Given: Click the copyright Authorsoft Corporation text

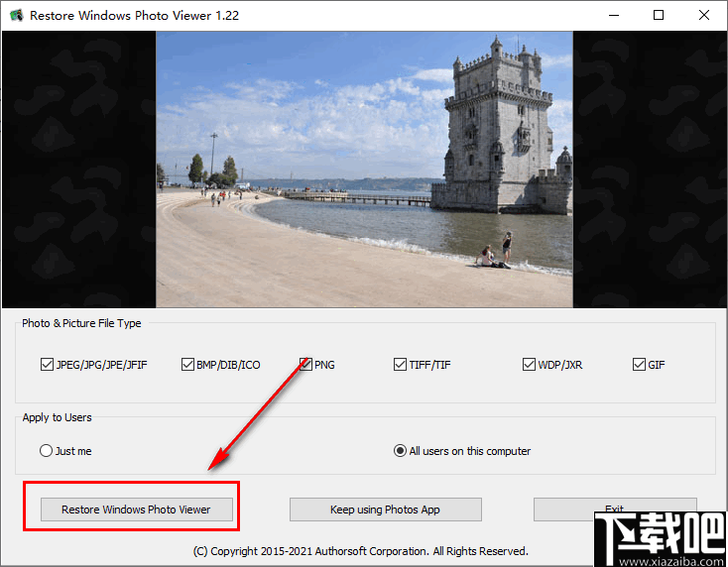Looking at the screenshot, I should (x=361, y=551).
